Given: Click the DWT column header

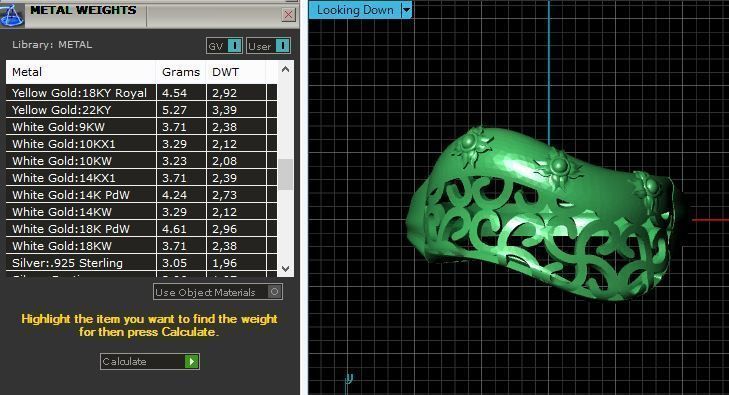Looking at the screenshot, I should pyautogui.click(x=236, y=72).
